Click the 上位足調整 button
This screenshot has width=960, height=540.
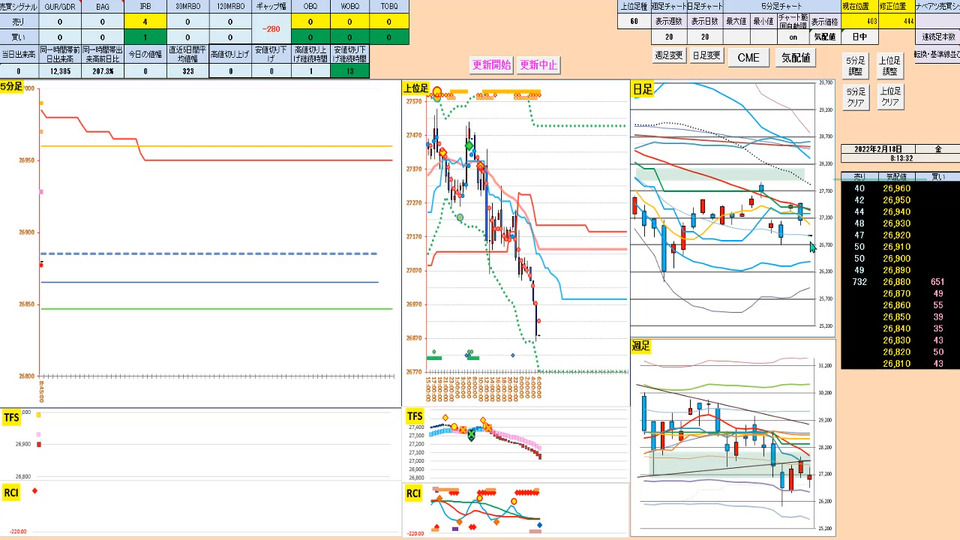pyautogui.click(x=890, y=66)
